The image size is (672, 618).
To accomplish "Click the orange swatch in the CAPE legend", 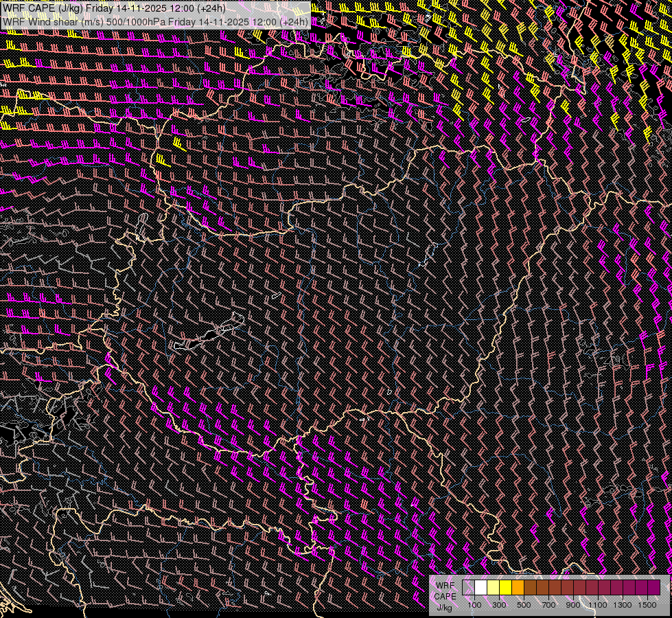I will (x=518, y=587).
